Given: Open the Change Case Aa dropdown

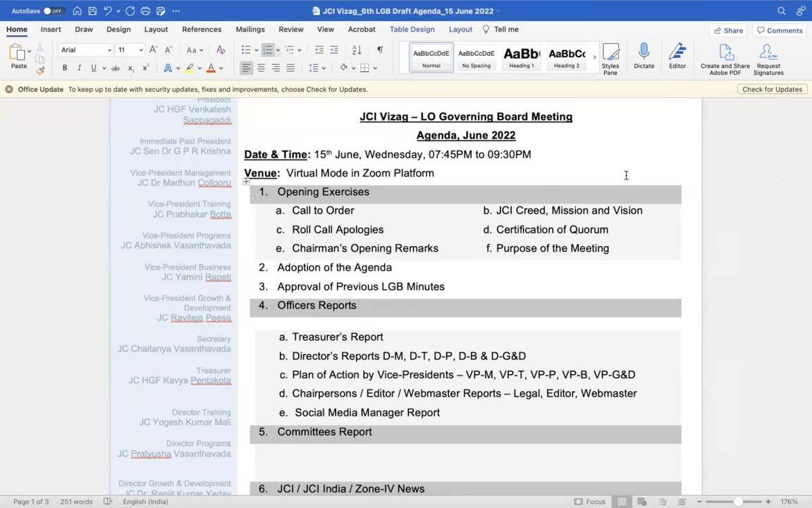Looking at the screenshot, I should click(x=195, y=50).
